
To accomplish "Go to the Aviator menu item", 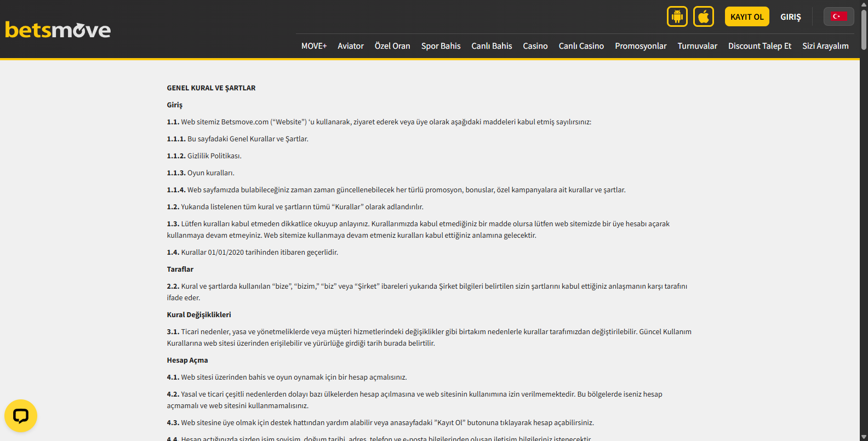I will coord(351,46).
